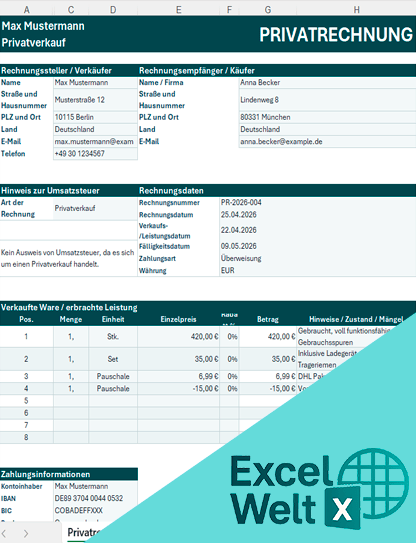Select service date '22.04.2026'

(318, 230)
